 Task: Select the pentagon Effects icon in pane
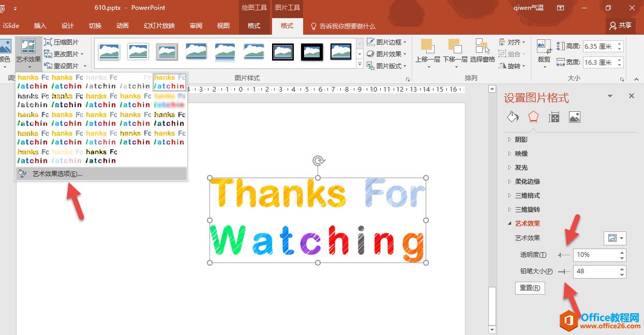533,117
